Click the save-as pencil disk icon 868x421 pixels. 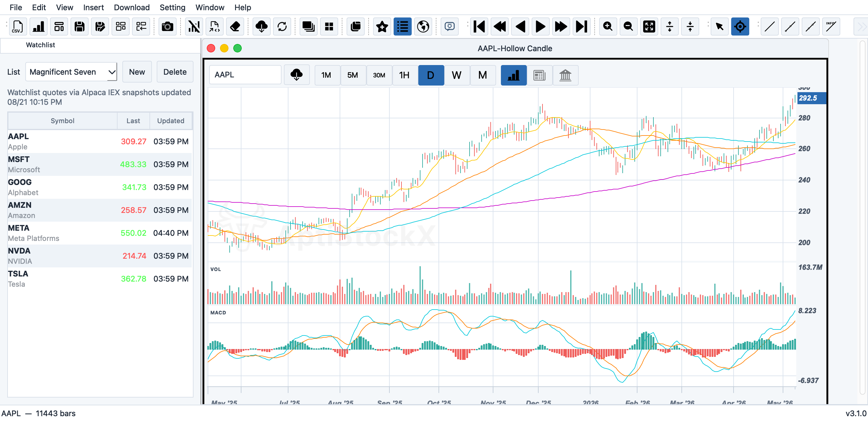100,27
